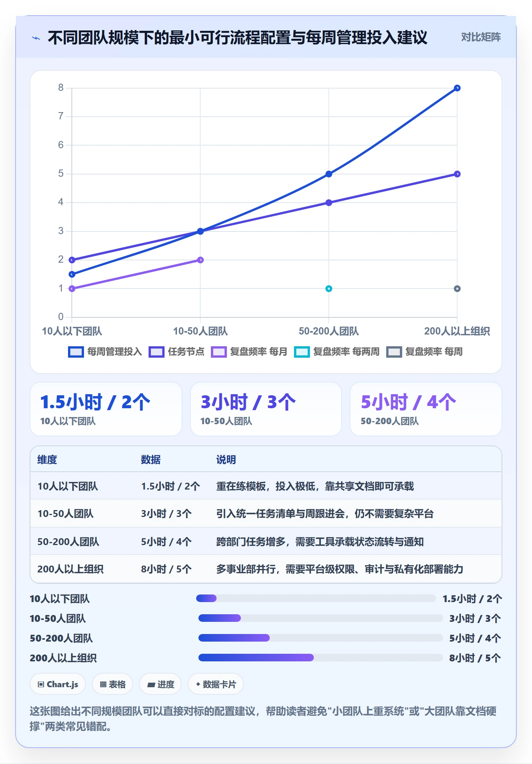Click the 表格 tag chip

click(x=112, y=684)
